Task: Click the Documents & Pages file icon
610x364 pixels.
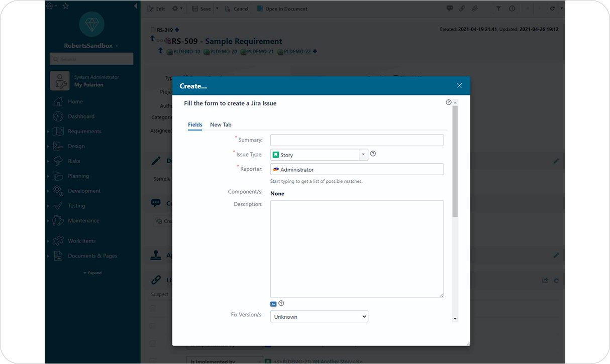Action: pyautogui.click(x=58, y=256)
